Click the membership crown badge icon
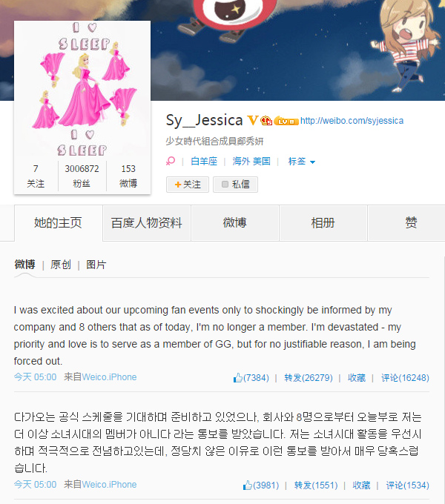Screen dimensions: 445x504 (x=266, y=121)
